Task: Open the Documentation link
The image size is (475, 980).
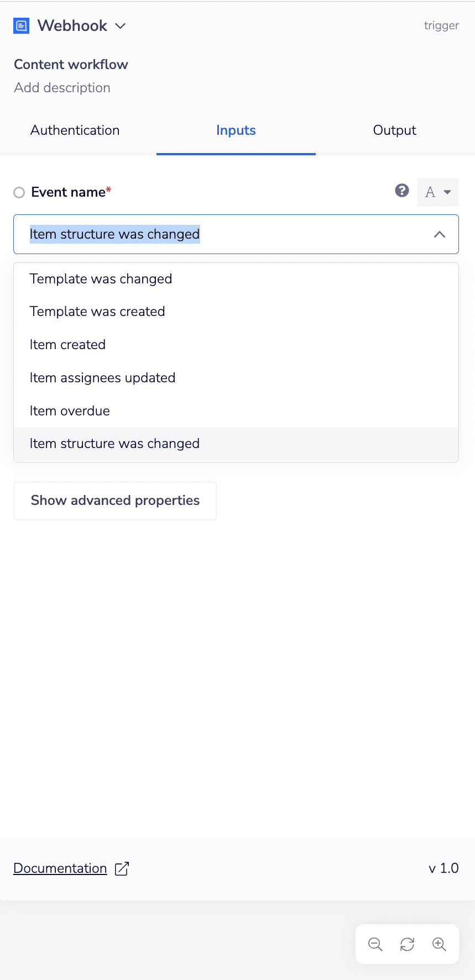Action: [x=60, y=868]
